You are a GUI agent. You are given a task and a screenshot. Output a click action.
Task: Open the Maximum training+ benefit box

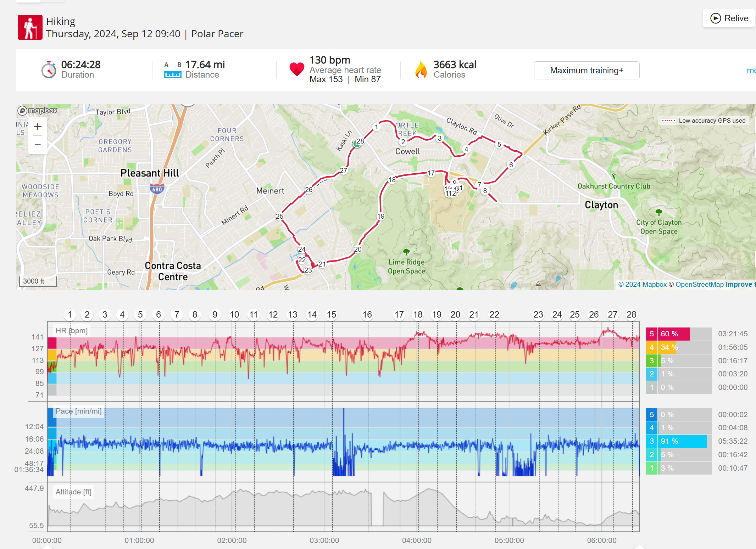tap(587, 71)
